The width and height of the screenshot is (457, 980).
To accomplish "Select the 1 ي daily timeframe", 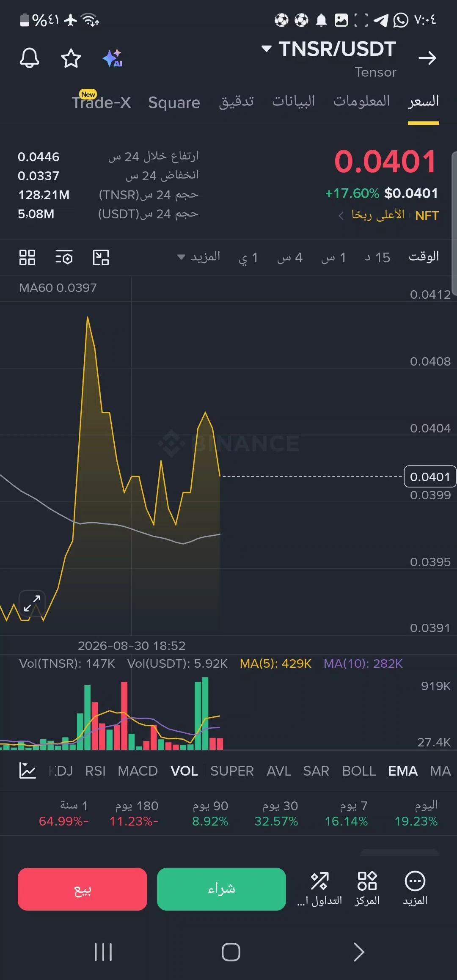I will click(x=248, y=257).
